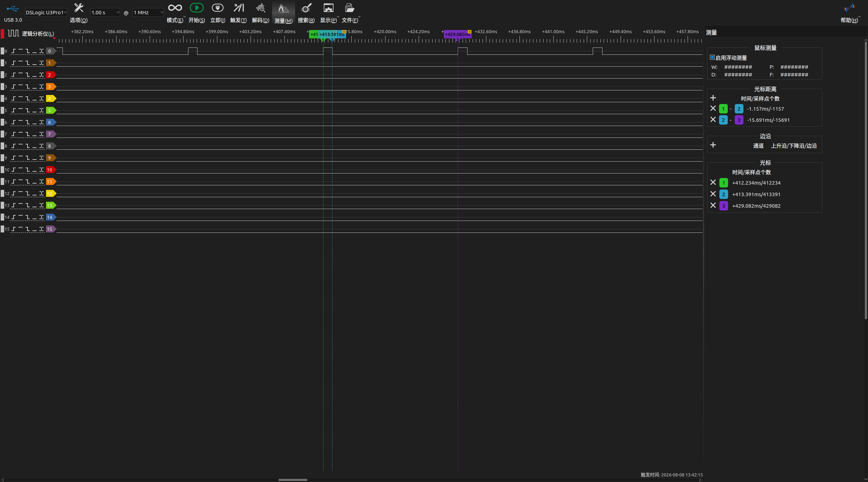Image resolution: width=868 pixels, height=482 pixels.
Task: Click channel 12 yellow color label
Action: tap(51, 194)
